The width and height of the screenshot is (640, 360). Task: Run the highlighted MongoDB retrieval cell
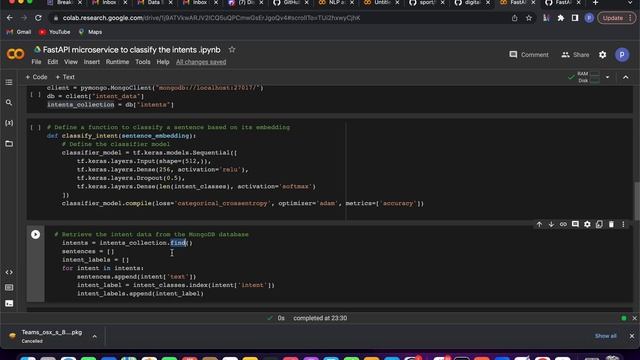point(36,234)
